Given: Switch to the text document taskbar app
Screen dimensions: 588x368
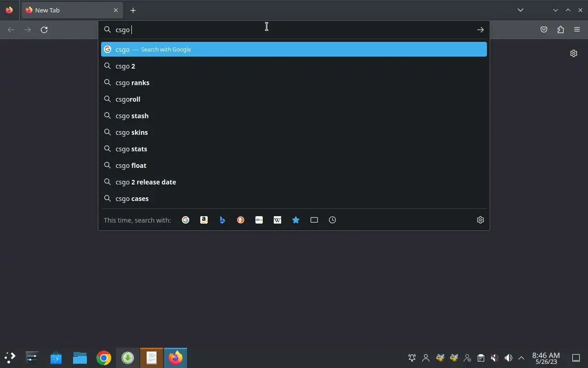Looking at the screenshot, I should click(x=152, y=357).
